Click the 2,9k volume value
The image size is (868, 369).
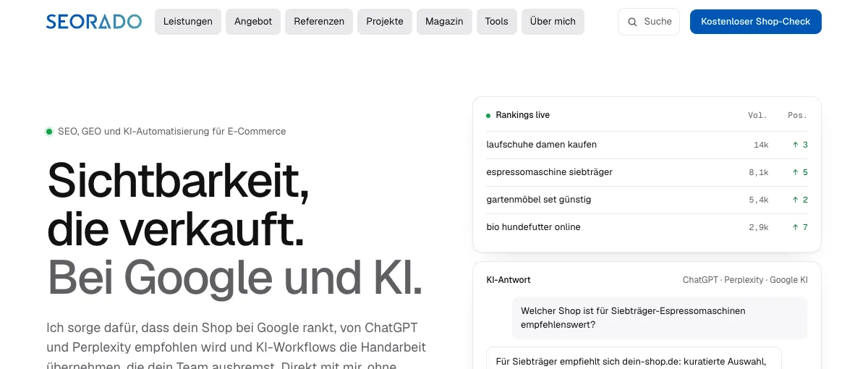(759, 228)
